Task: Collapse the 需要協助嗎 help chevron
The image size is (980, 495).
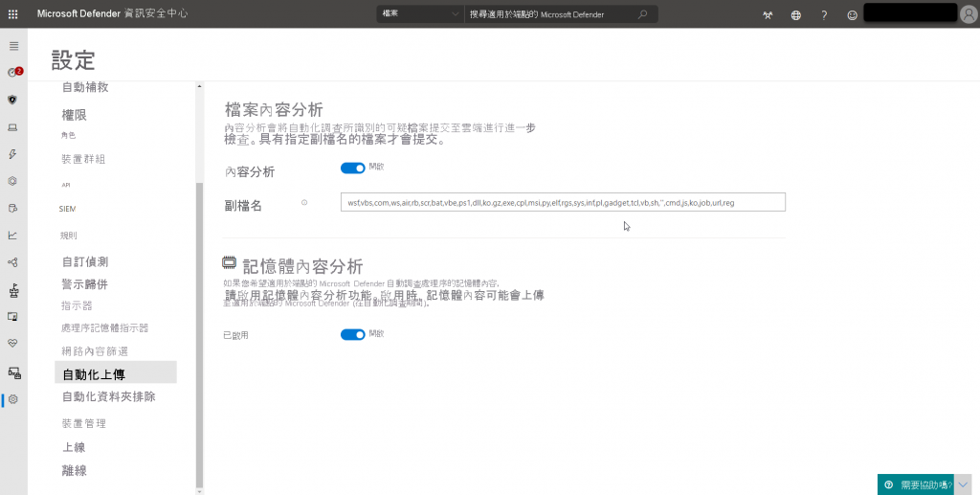Action: (963, 484)
